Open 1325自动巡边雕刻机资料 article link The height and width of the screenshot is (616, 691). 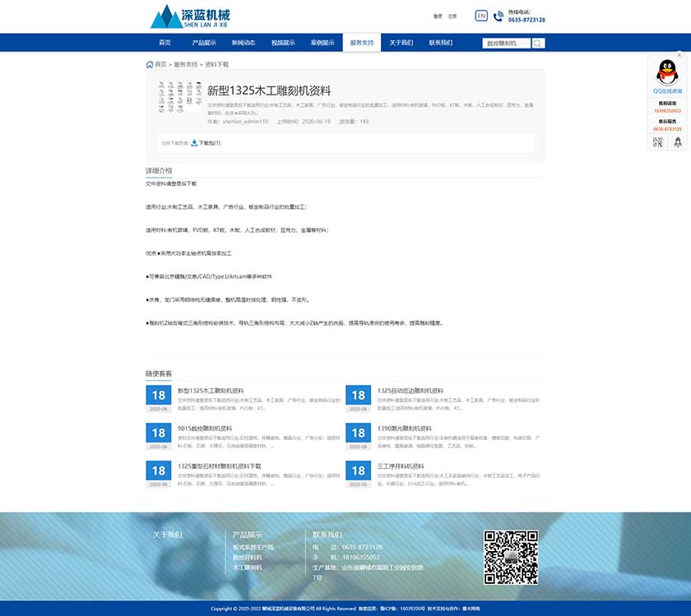pyautogui.click(x=410, y=391)
